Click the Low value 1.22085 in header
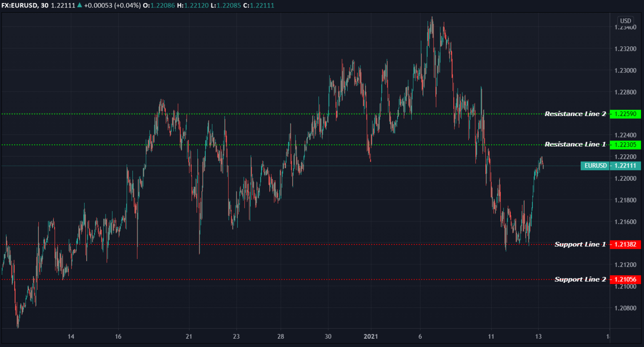 229,6
